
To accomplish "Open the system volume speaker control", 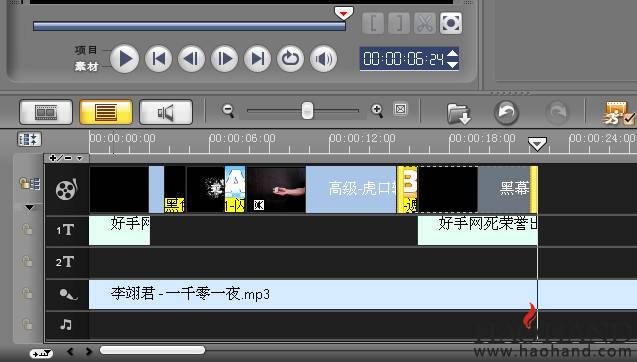I will [323, 59].
